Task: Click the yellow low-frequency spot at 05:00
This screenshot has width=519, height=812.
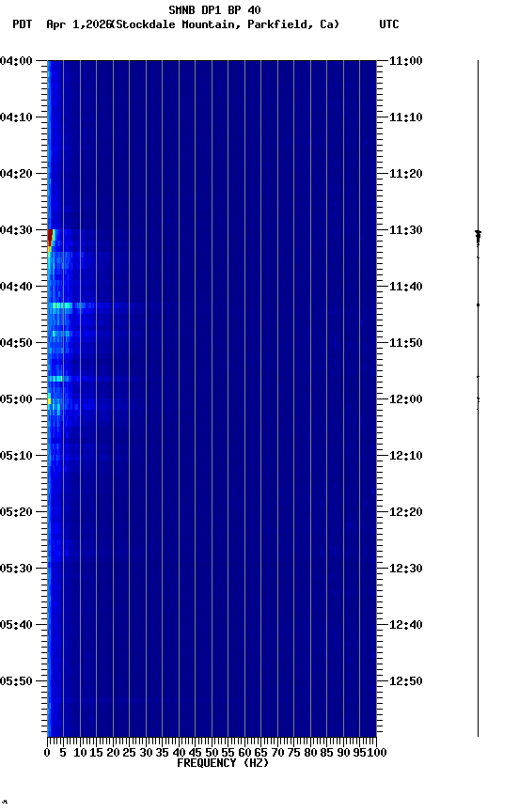Action: coord(49,399)
